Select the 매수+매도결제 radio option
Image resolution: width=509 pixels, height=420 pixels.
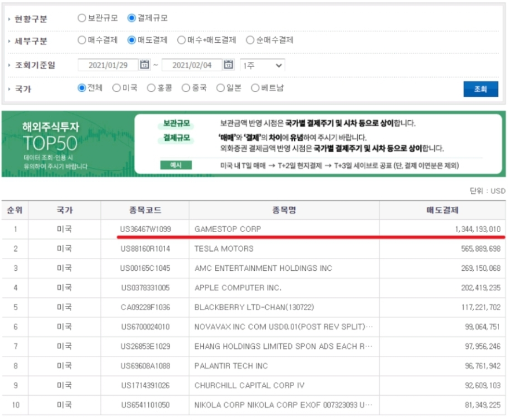click(181, 40)
